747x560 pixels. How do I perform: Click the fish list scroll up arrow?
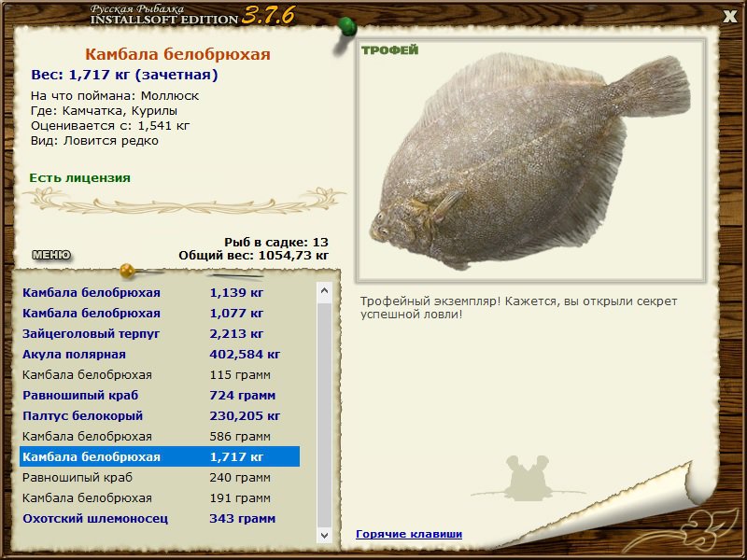coord(324,290)
